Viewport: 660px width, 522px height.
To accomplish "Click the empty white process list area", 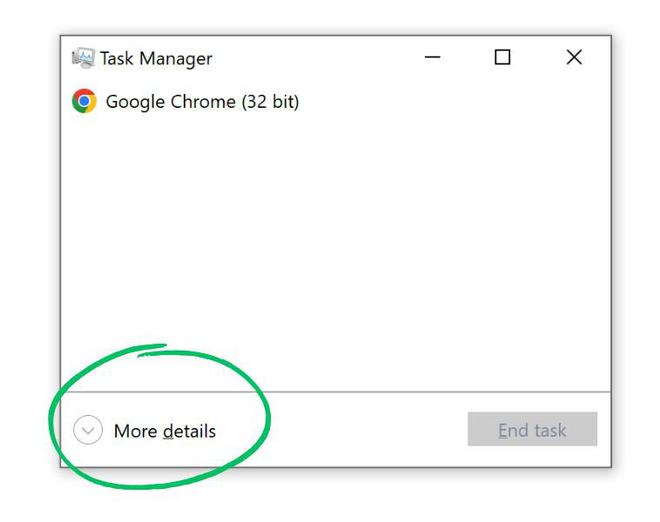I will (335, 250).
